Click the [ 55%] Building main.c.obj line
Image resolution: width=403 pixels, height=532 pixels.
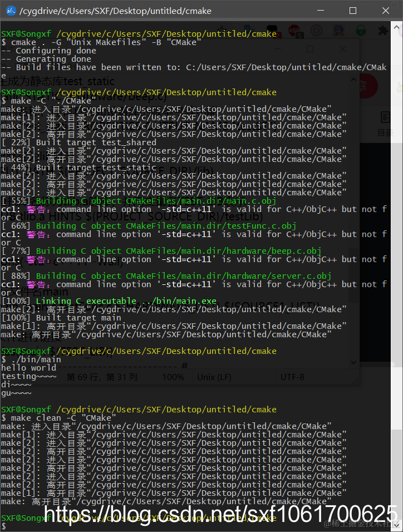(x=139, y=201)
